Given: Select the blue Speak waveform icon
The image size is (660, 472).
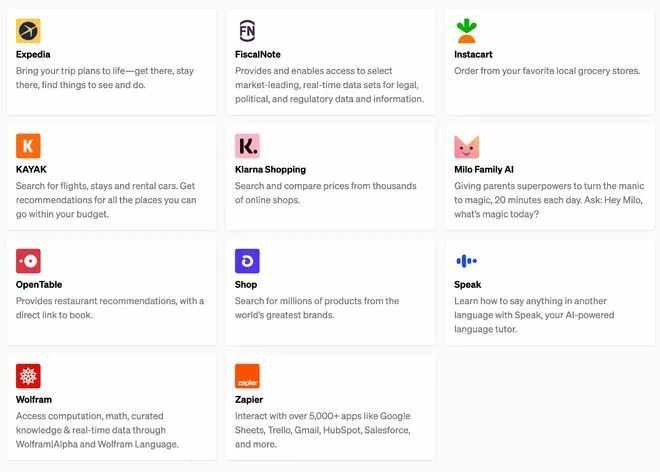Looking at the screenshot, I should pyautogui.click(x=466, y=261).
